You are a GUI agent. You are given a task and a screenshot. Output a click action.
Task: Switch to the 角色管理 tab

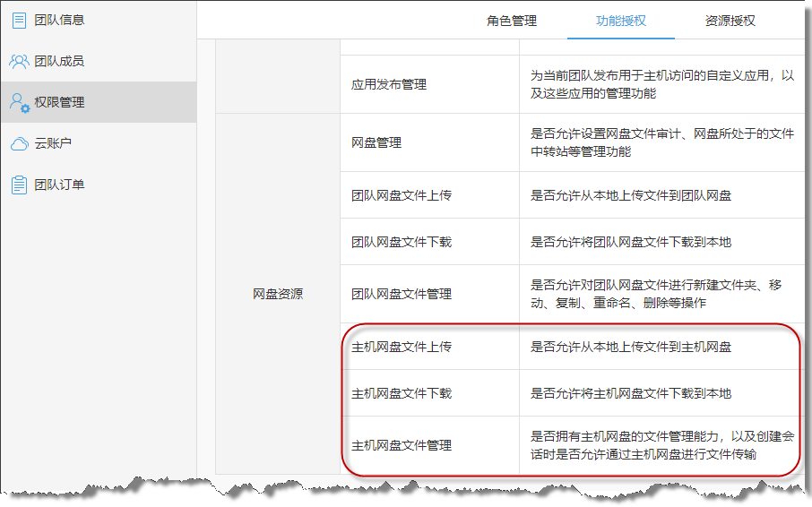512,21
